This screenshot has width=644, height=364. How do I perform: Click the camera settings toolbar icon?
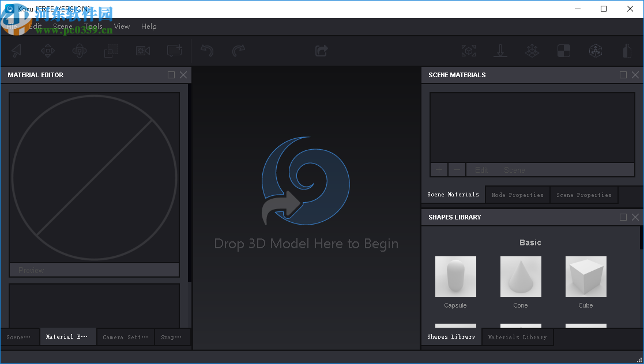143,51
